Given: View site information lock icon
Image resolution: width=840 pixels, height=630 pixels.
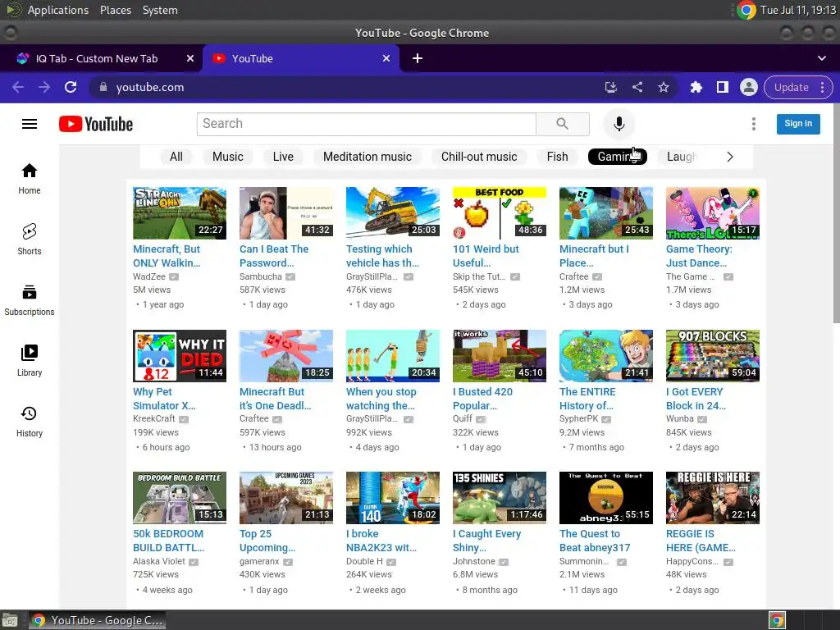Looking at the screenshot, I should [x=103, y=87].
